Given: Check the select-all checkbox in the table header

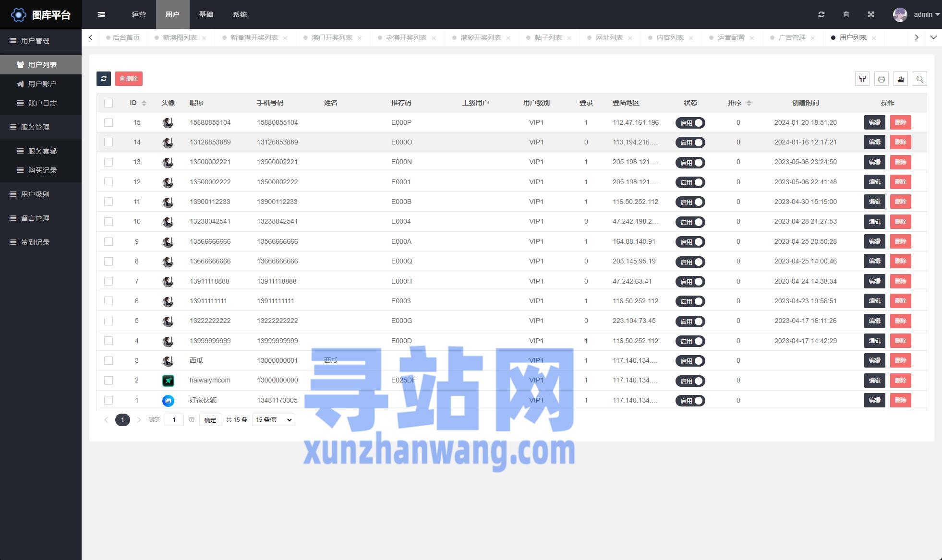Looking at the screenshot, I should coord(109,103).
